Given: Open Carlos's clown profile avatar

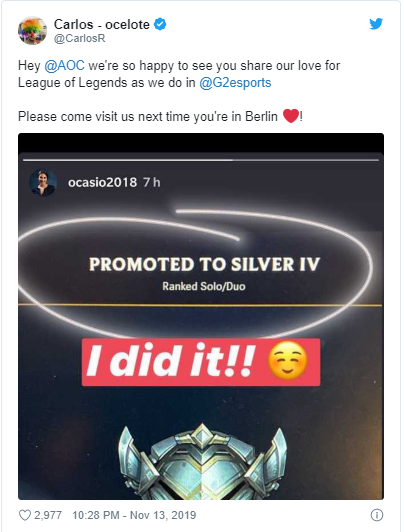Looking at the screenshot, I should click(x=32, y=31).
